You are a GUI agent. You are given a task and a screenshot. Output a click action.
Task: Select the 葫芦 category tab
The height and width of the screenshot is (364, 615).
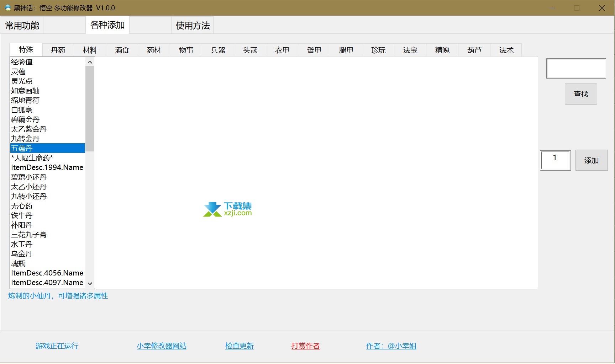(474, 50)
